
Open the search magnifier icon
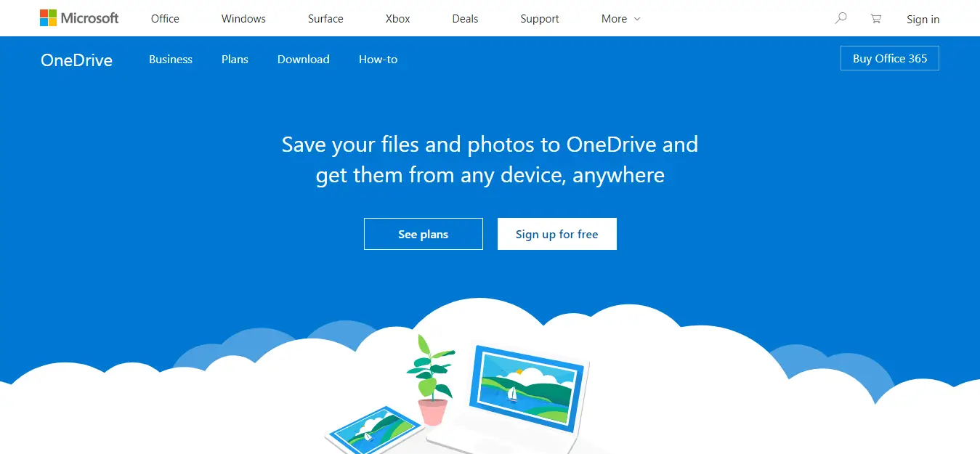coord(841,18)
